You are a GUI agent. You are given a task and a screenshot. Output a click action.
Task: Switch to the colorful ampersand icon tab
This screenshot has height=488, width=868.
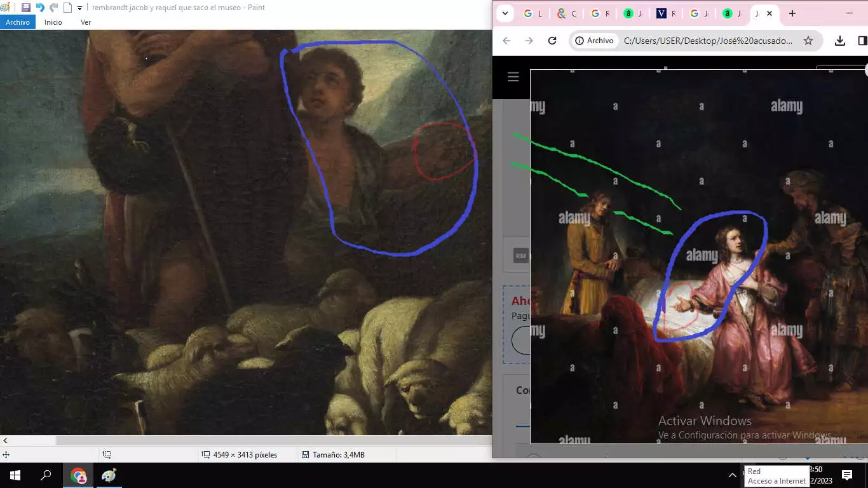click(x=567, y=13)
